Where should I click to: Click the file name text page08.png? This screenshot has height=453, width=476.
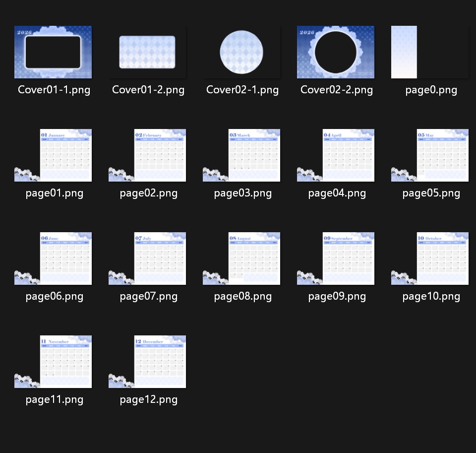pos(242,297)
